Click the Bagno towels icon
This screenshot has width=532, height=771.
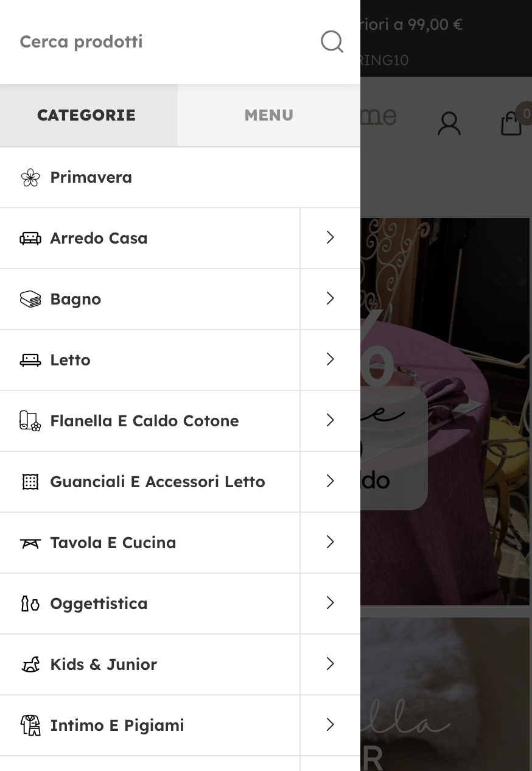30,299
